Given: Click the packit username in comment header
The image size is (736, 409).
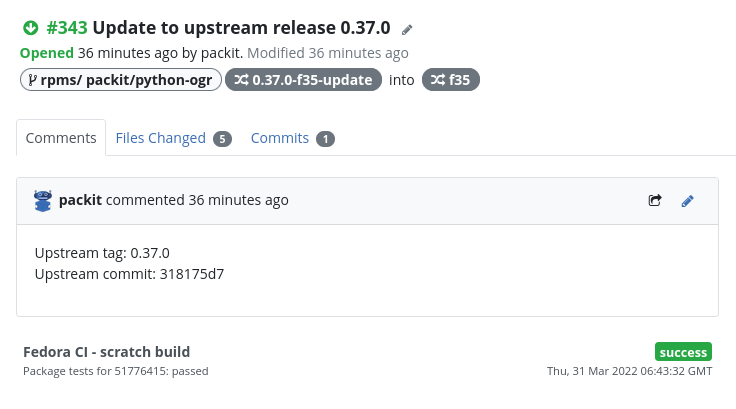Looking at the screenshot, I should [x=80, y=200].
